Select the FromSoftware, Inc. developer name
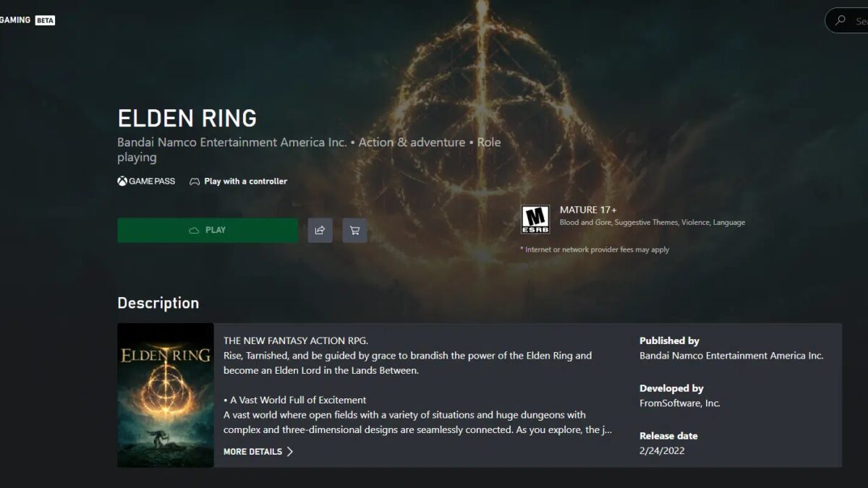The image size is (868, 488). click(679, 403)
